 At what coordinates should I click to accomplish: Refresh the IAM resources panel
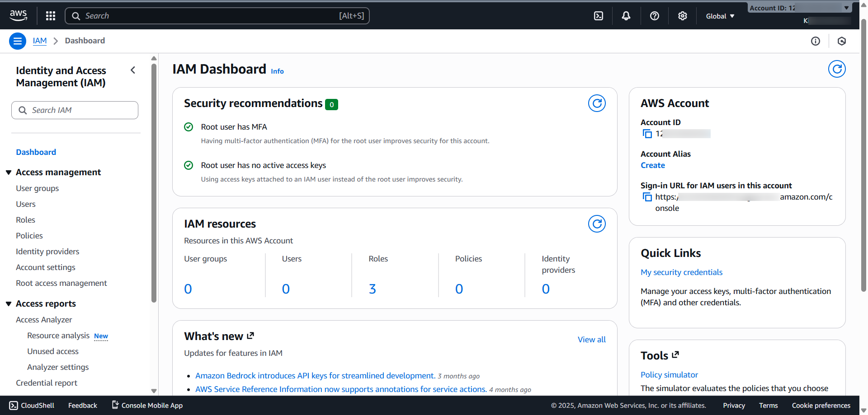pos(597,224)
